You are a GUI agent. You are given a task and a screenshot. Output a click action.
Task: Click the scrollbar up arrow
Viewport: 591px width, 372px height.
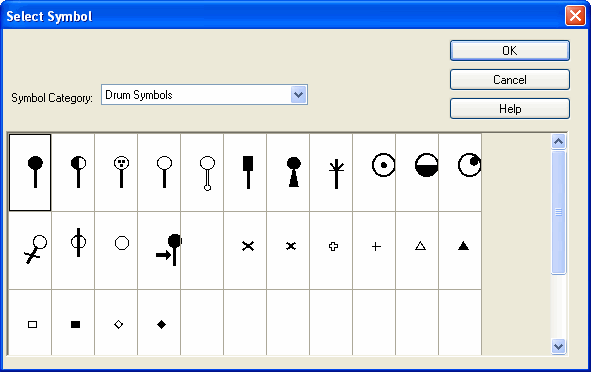click(558, 142)
